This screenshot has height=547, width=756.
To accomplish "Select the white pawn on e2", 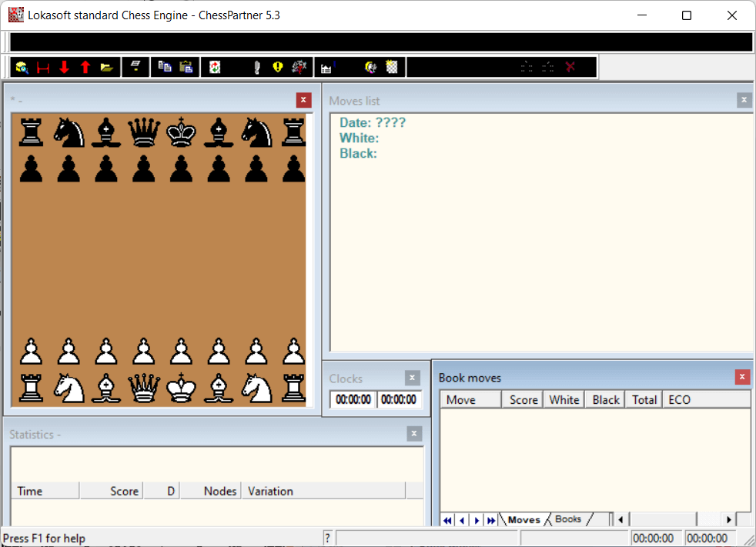I will pyautogui.click(x=181, y=351).
